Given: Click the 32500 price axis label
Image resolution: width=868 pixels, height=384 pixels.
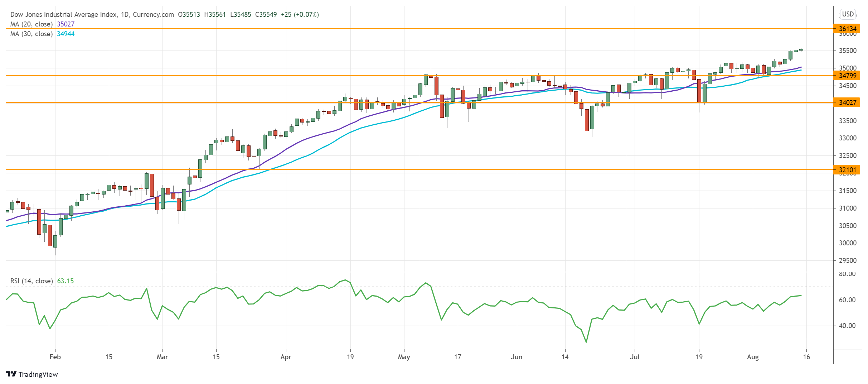Looking at the screenshot, I should pyautogui.click(x=848, y=155).
